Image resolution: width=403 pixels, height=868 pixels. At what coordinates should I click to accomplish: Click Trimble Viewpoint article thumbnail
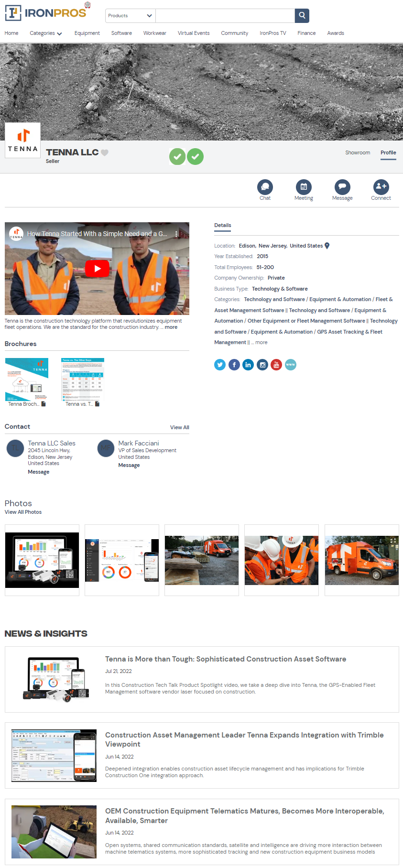tap(54, 756)
